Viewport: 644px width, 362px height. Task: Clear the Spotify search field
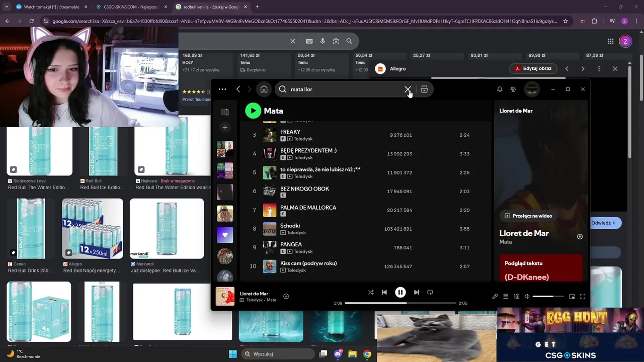coord(408,89)
